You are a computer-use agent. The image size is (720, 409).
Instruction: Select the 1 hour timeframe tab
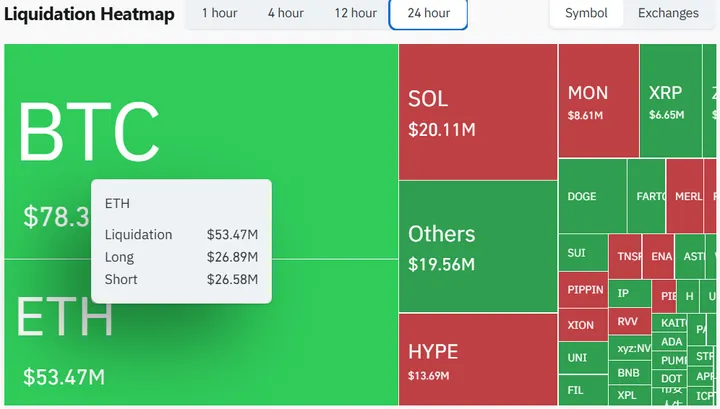click(219, 14)
